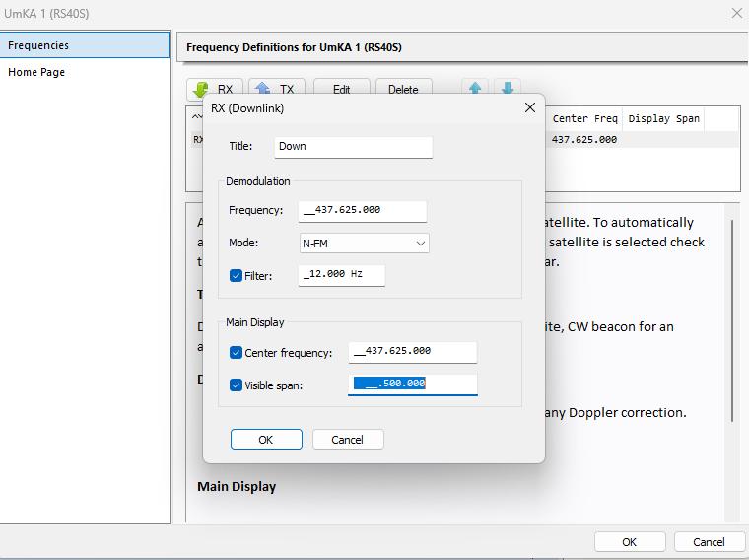This screenshot has width=749, height=560.
Task: Click the Title input field
Action: tap(353, 146)
